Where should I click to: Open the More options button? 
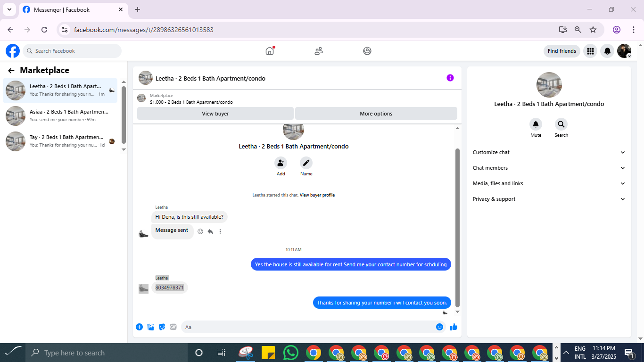[376, 114]
